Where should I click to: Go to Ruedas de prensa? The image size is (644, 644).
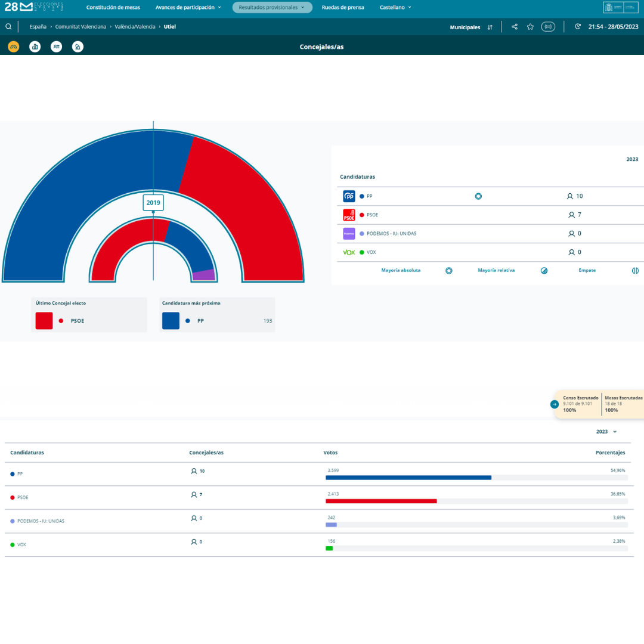(342, 8)
